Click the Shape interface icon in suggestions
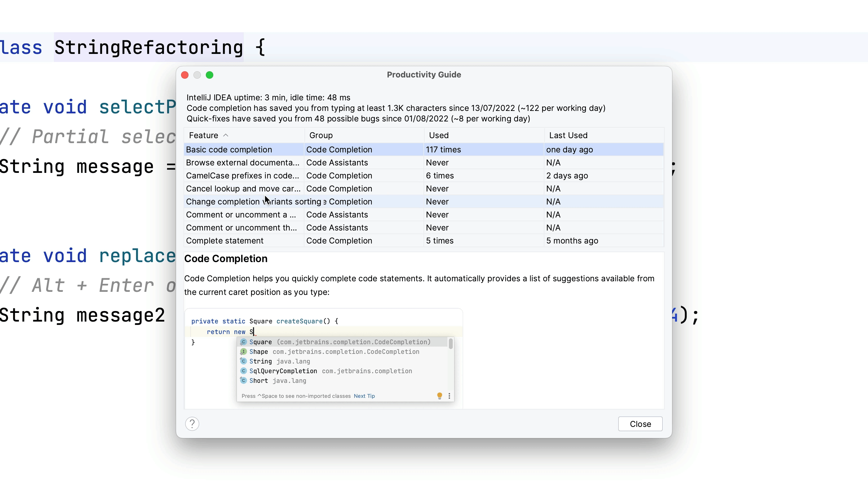The height and width of the screenshot is (487, 868). [244, 352]
